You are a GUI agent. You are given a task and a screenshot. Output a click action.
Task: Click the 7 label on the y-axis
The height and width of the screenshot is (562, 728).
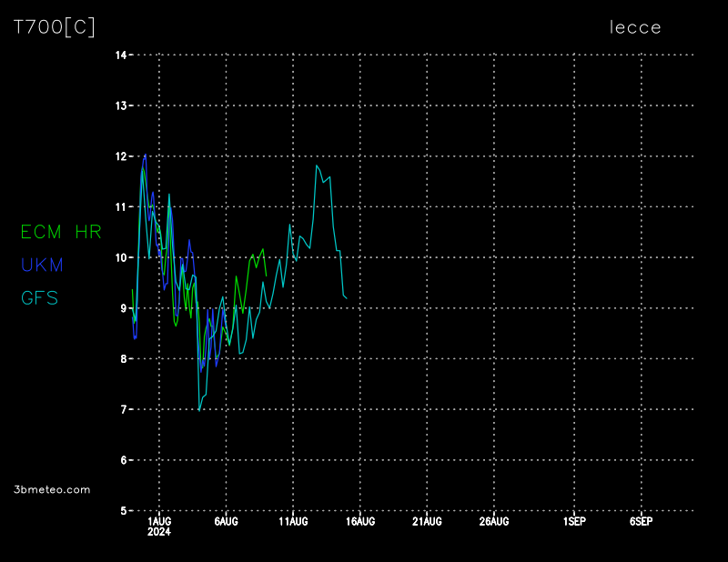coord(123,409)
